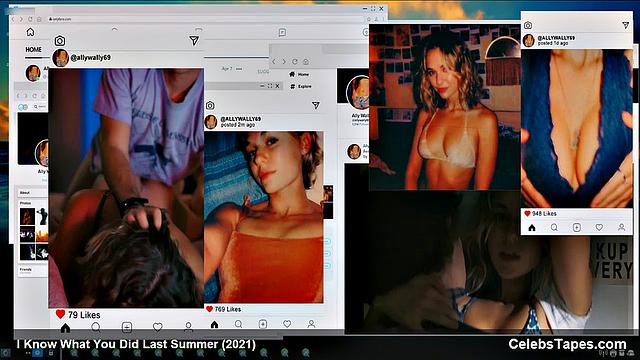The width and height of the screenshot is (640, 360).
Task: Tap profile icon under the 79 Likes post
Action: click(x=188, y=327)
